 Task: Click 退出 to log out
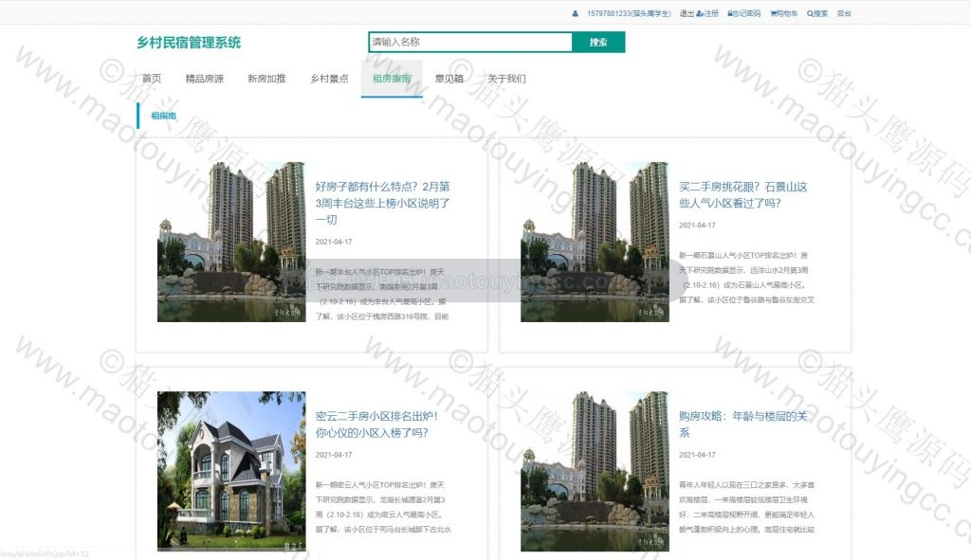point(687,13)
